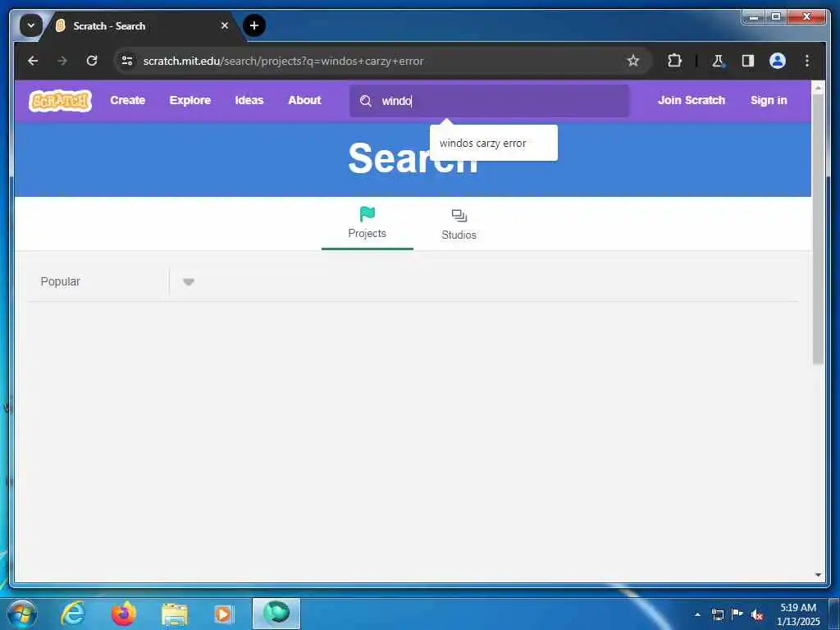Click the green flag Projects icon

click(367, 214)
